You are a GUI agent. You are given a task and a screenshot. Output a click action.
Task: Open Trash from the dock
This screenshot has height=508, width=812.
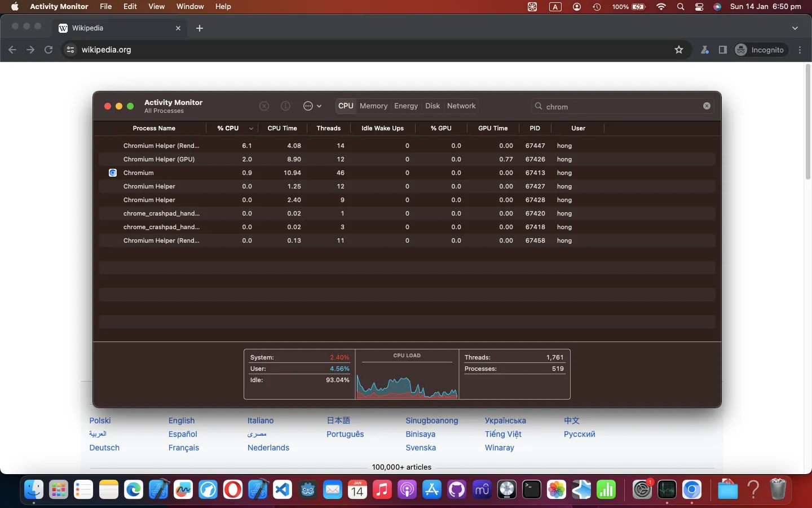pos(778,489)
